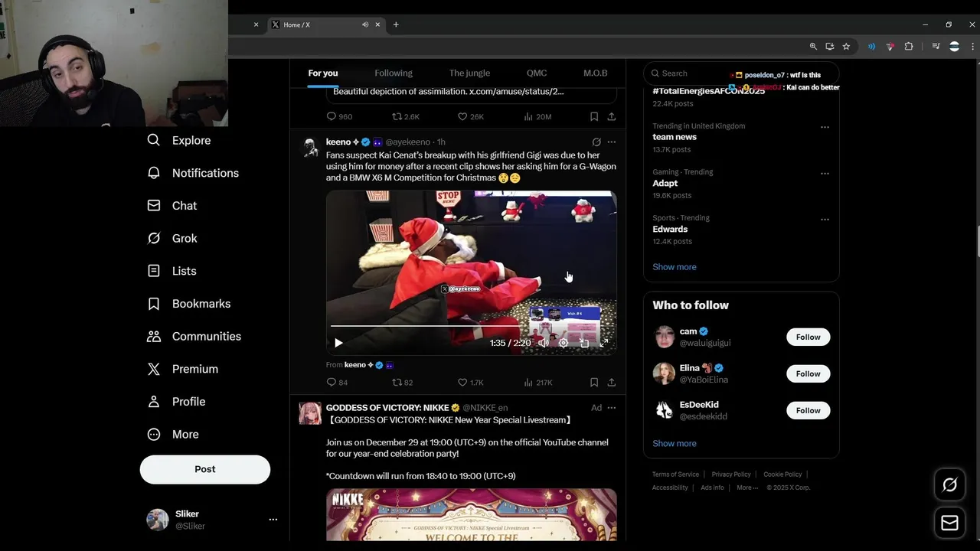
Task: Switch to the Following tab
Action: click(x=394, y=73)
